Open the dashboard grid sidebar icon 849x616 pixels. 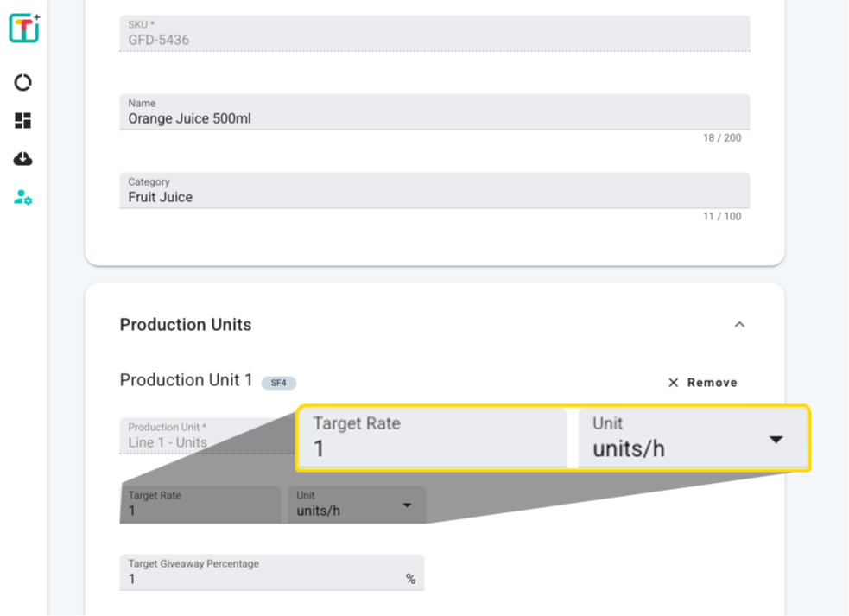pyautogui.click(x=23, y=121)
